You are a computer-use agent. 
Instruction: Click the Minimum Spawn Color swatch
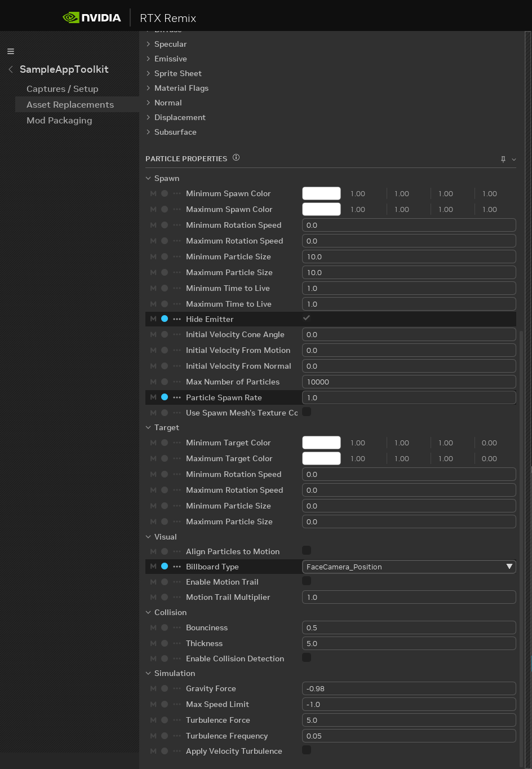tap(321, 193)
